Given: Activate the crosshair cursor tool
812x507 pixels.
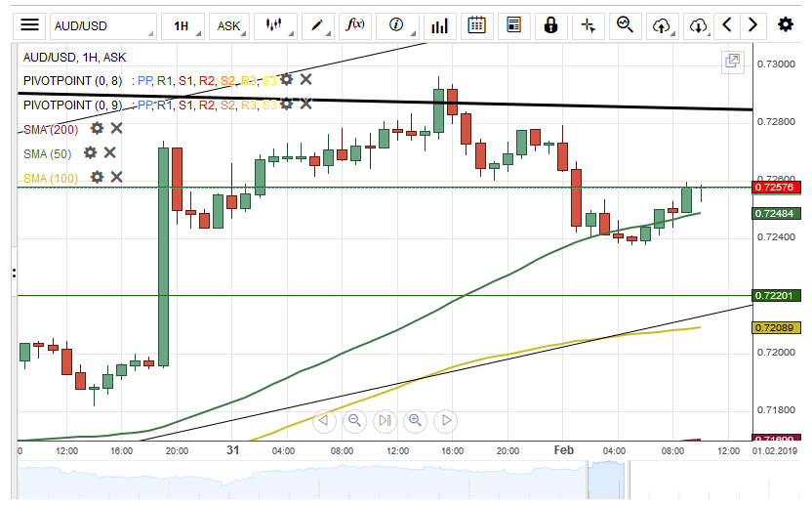Looking at the screenshot, I should click(x=588, y=25).
